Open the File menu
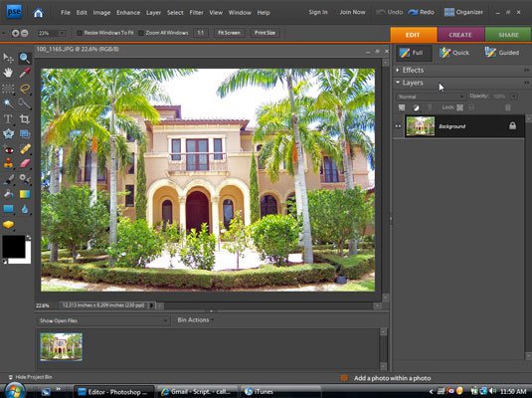 point(66,13)
